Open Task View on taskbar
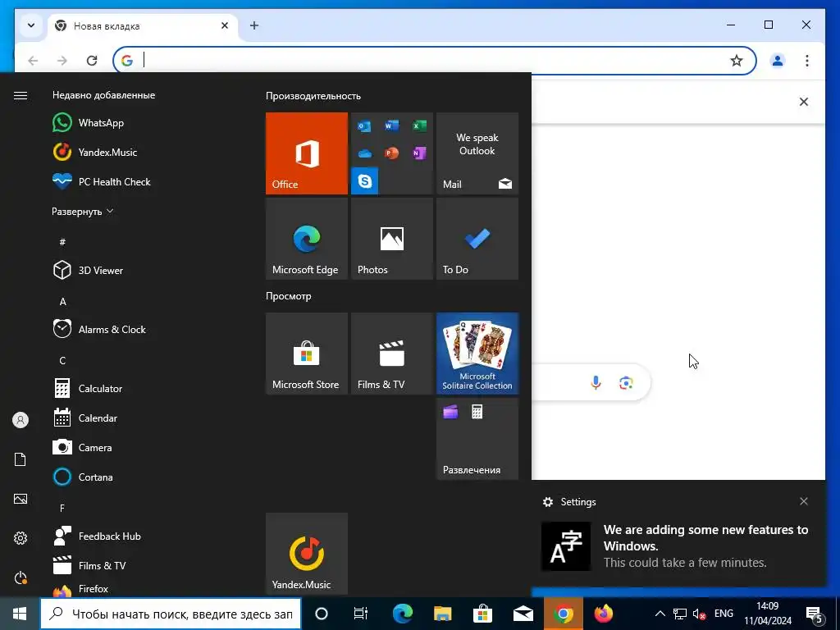 tap(361, 614)
